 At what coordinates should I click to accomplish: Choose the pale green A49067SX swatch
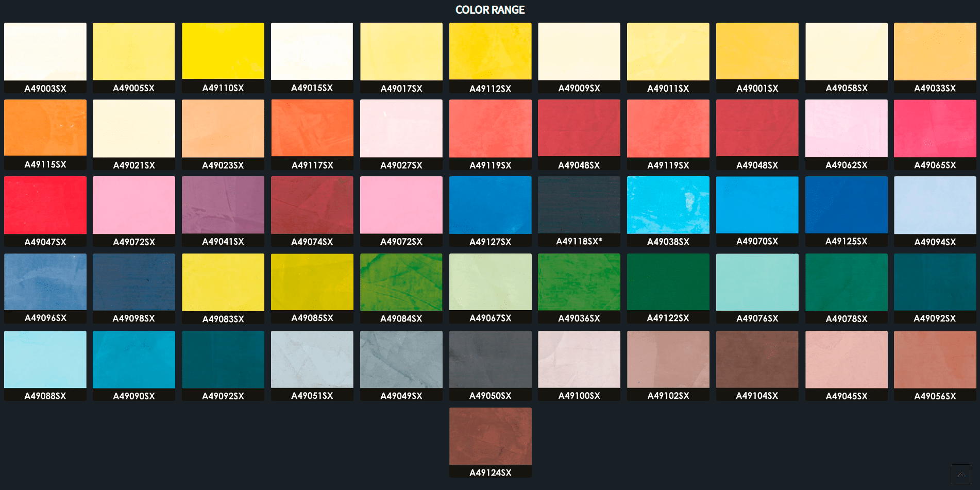pos(490,282)
